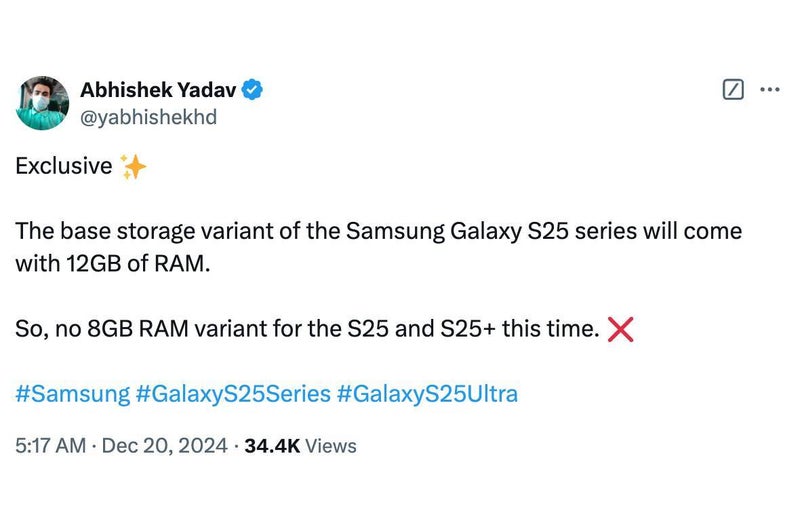Open the @yabhishekhd handle link
The height and width of the screenshot is (532, 800).
[x=148, y=117]
